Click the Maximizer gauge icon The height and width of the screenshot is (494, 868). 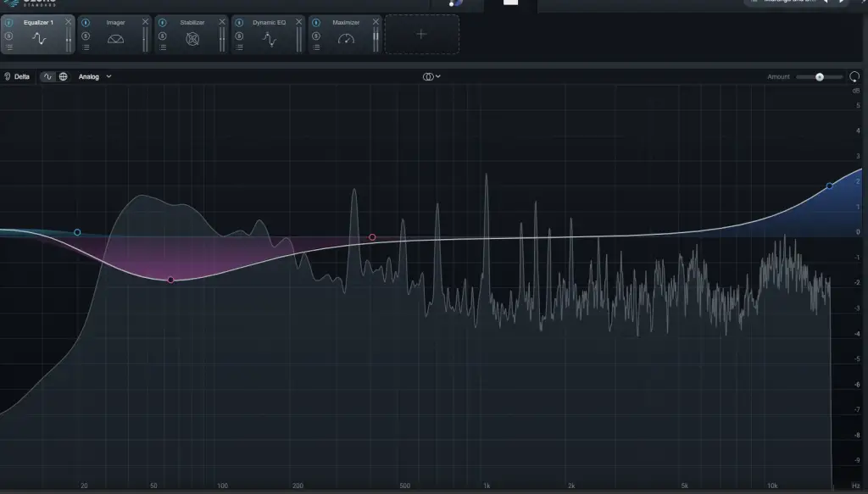346,39
